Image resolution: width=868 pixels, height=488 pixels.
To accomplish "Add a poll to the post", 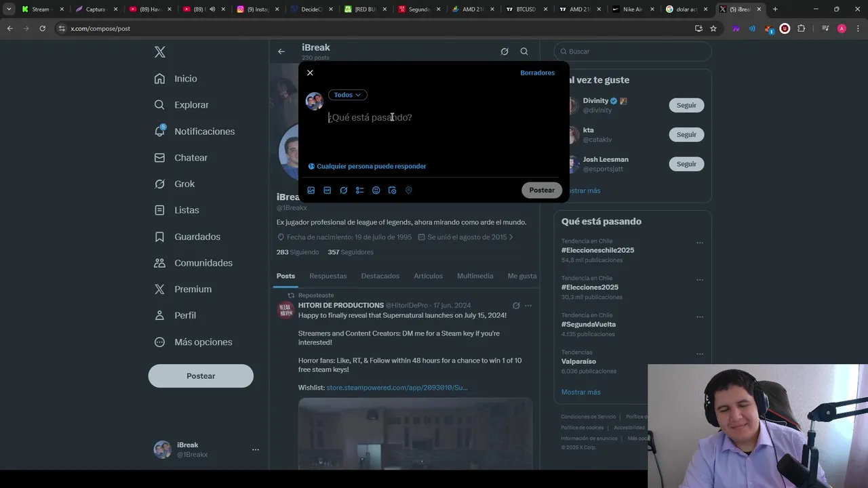I will (360, 190).
